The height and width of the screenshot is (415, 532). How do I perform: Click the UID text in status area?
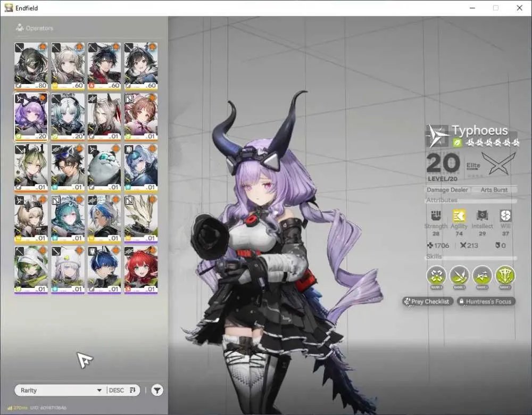click(48, 408)
